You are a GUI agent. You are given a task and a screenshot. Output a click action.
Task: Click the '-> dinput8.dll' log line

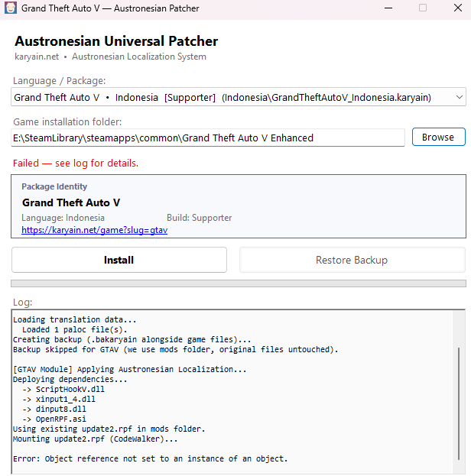[54, 410]
